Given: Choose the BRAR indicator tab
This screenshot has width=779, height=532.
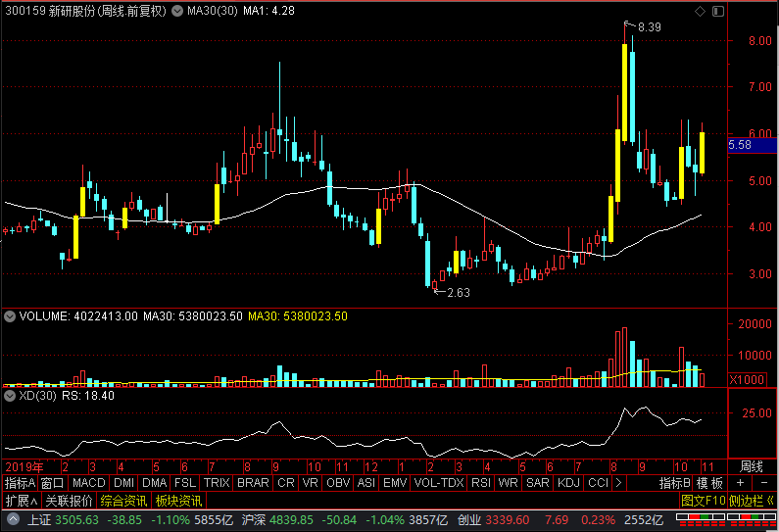Looking at the screenshot, I should 253,483.
